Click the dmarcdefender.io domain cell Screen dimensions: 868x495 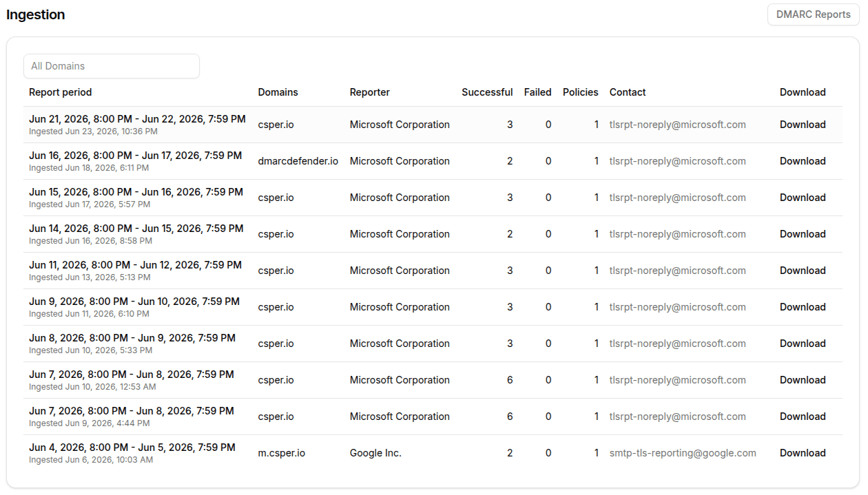298,161
